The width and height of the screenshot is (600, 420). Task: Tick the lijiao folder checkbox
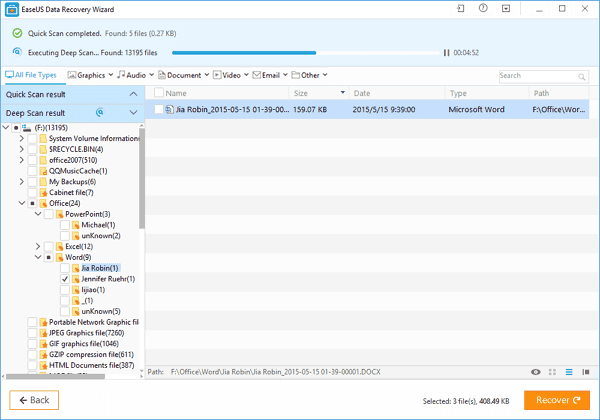coord(65,290)
